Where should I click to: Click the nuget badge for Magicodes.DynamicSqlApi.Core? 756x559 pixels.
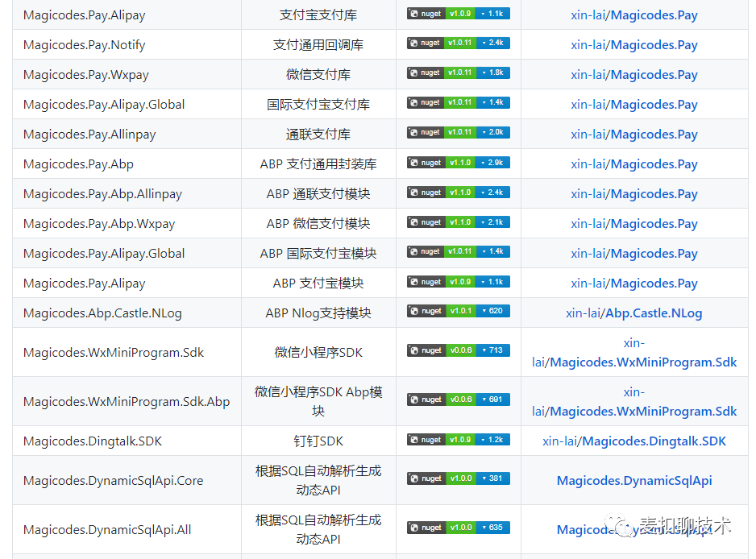(x=458, y=479)
